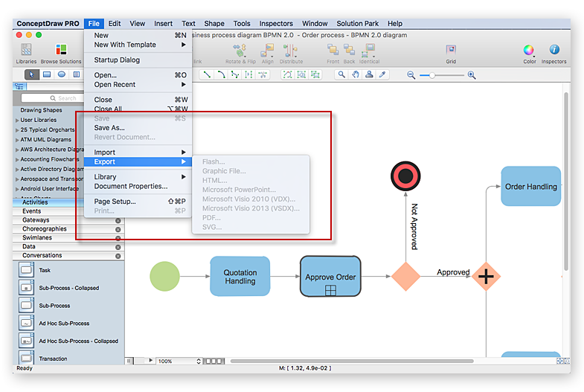Expand the ATM UML Diagrams category
The image size is (584, 392).
[17, 140]
